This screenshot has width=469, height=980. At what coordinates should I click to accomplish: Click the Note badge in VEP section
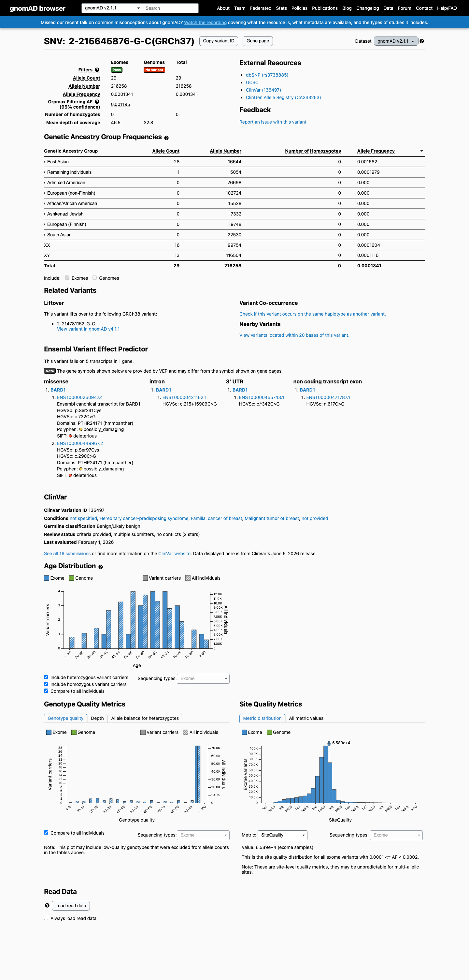click(50, 371)
